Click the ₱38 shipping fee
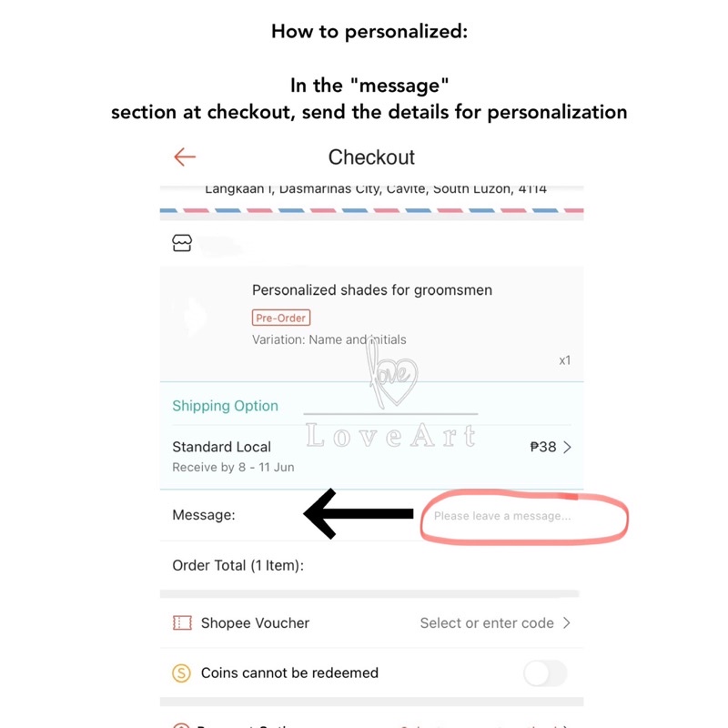Viewport: 728px width, 728px height. (542, 447)
